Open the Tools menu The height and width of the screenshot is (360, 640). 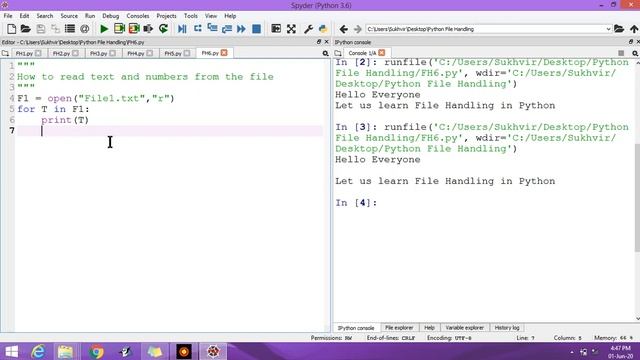[190, 16]
